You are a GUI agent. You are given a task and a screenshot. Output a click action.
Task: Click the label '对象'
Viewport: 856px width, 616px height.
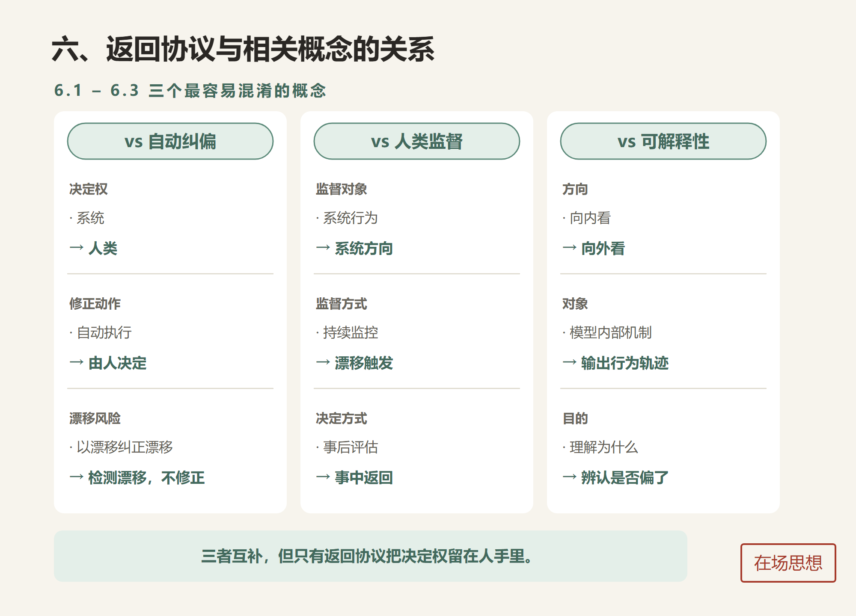point(575,304)
